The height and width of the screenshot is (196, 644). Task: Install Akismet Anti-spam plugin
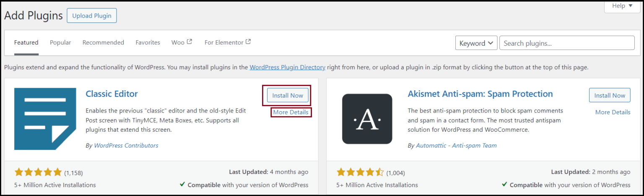coord(609,95)
